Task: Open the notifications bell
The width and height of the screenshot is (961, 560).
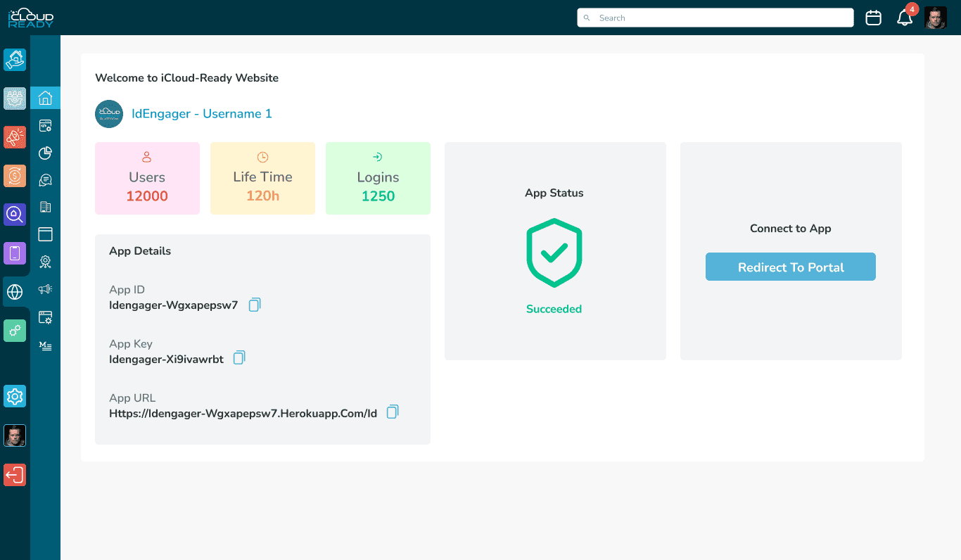Action: pos(906,18)
